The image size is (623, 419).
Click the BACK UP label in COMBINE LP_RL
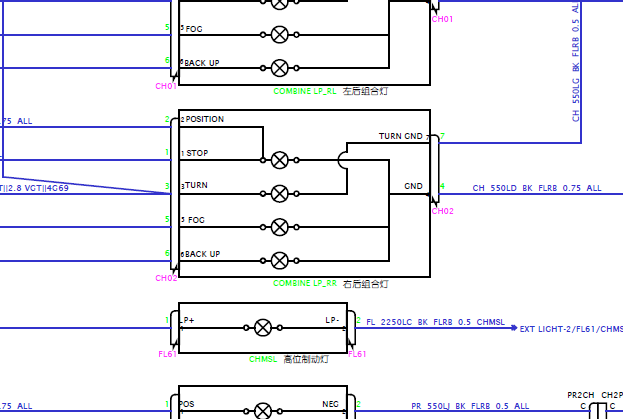(x=201, y=63)
